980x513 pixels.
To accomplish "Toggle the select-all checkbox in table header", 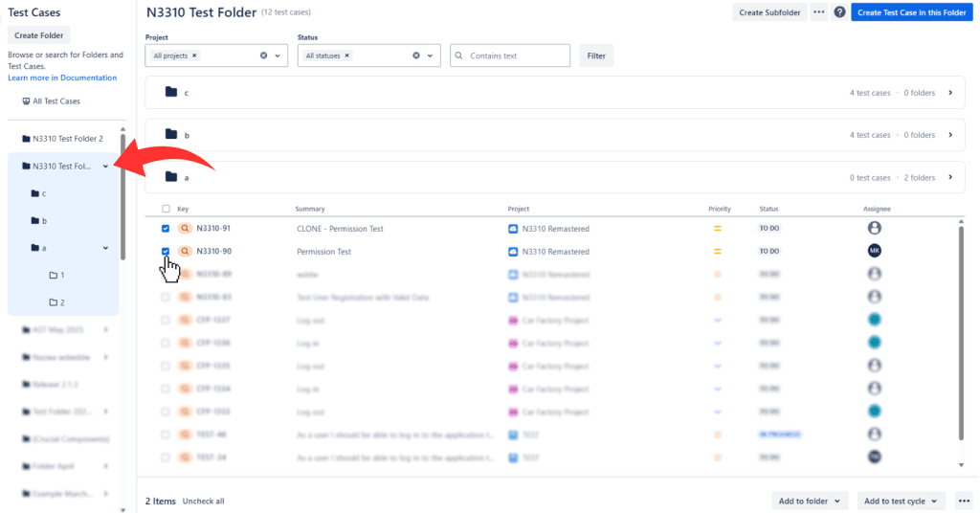I will pos(166,209).
